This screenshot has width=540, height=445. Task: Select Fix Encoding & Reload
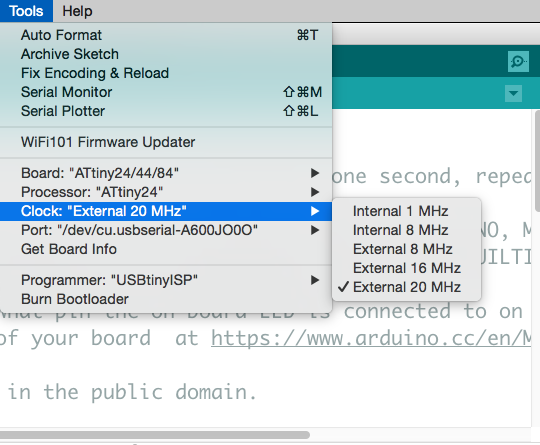[x=166, y=73]
